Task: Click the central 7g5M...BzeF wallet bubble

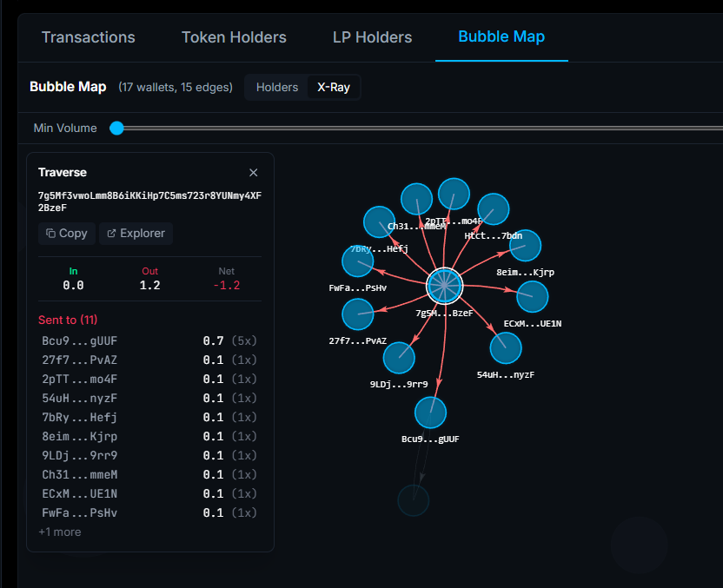Action: pos(444,286)
